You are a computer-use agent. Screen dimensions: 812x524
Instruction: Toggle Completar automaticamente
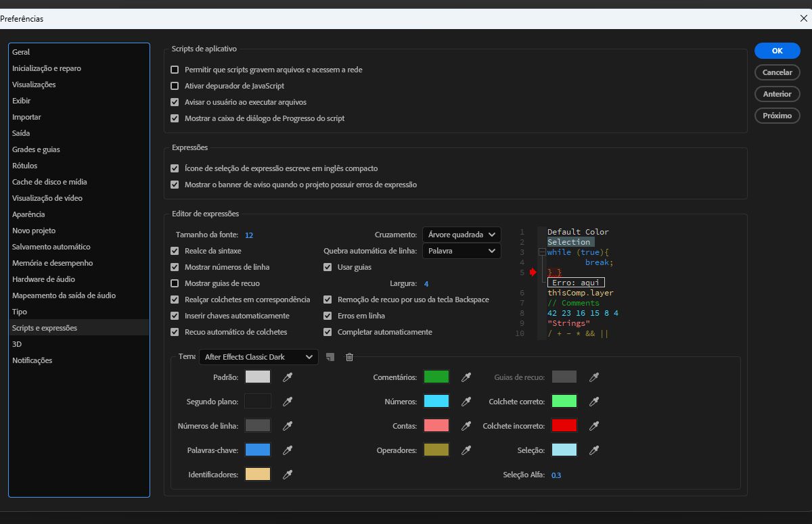(x=328, y=332)
